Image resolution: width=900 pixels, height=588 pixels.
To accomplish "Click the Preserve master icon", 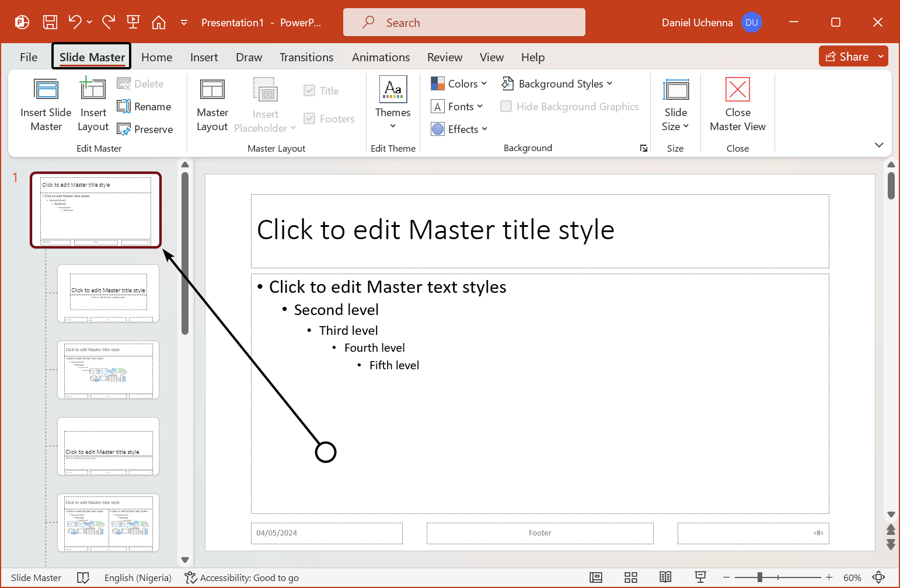I will pos(124,129).
